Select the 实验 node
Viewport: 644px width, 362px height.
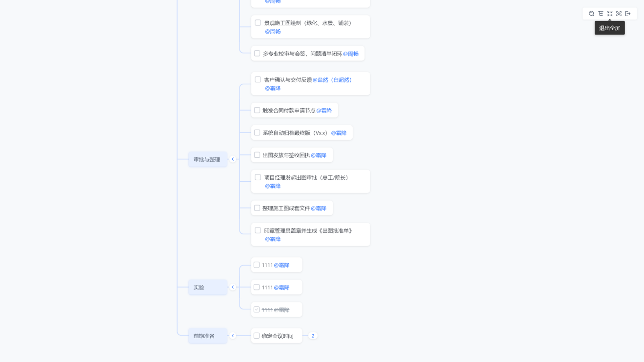(x=207, y=287)
